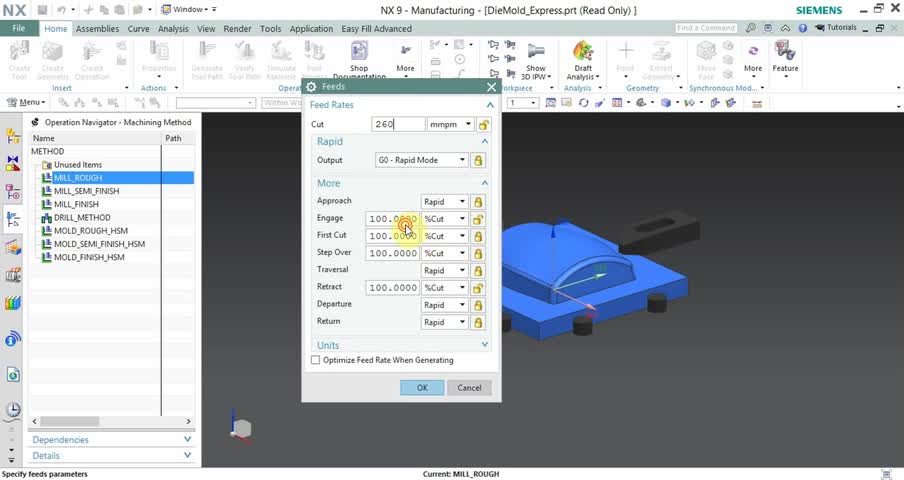The width and height of the screenshot is (904, 480).
Task: Toggle lock for Cut feed rate
Action: [483, 124]
